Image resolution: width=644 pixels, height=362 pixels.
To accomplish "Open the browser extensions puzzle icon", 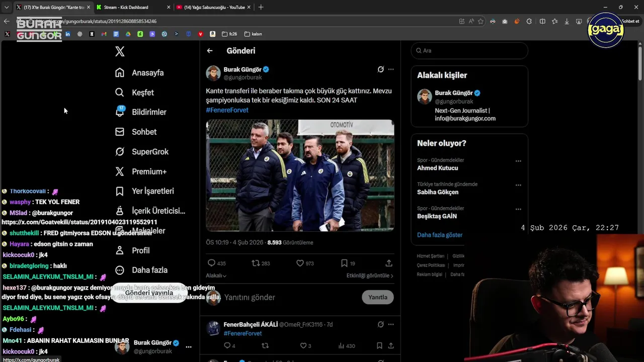I will click(529, 21).
